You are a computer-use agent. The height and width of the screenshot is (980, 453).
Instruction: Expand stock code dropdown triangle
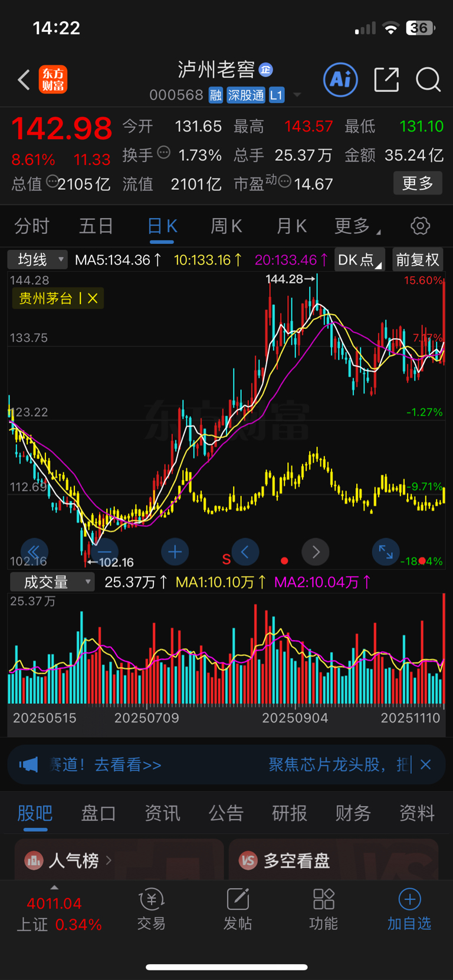[297, 95]
